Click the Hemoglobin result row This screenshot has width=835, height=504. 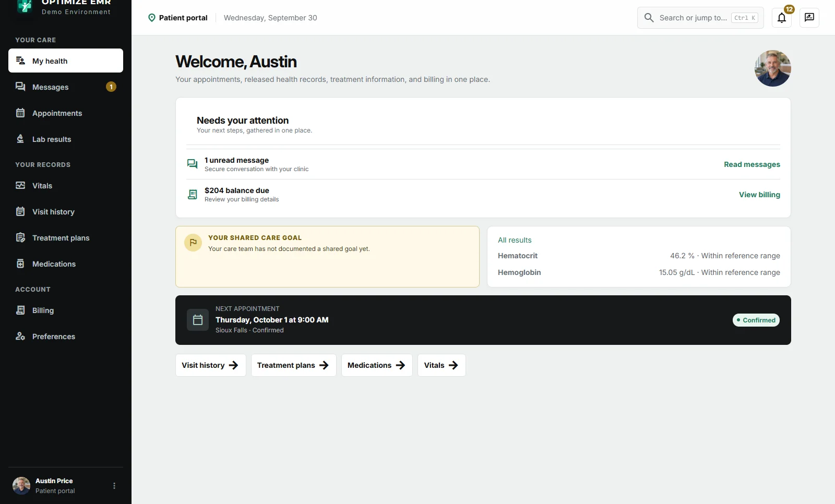coord(639,272)
